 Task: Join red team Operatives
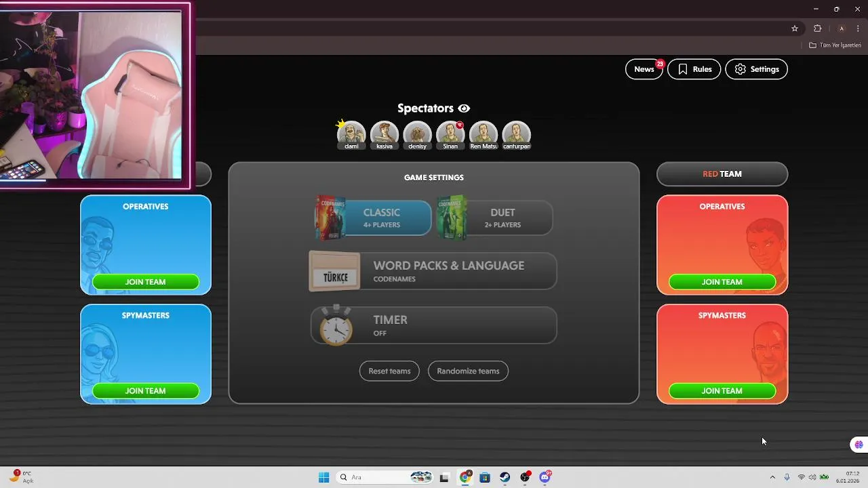click(x=722, y=282)
